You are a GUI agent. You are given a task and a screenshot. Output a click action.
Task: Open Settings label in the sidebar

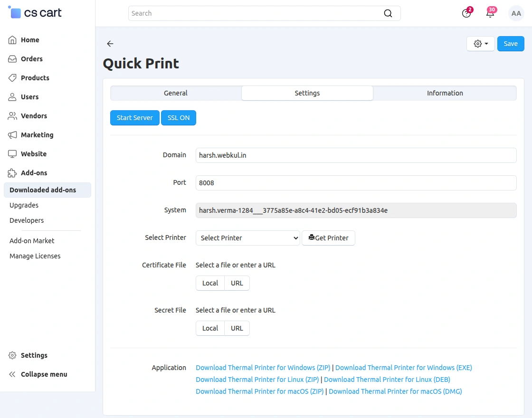pyautogui.click(x=34, y=356)
